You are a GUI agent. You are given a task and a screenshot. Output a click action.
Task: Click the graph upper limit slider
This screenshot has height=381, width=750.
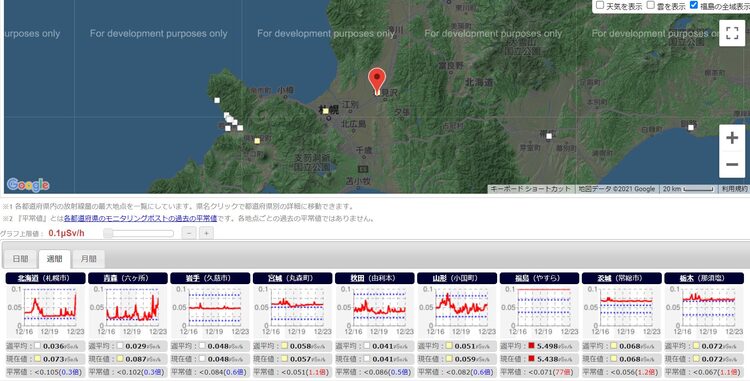click(x=139, y=233)
